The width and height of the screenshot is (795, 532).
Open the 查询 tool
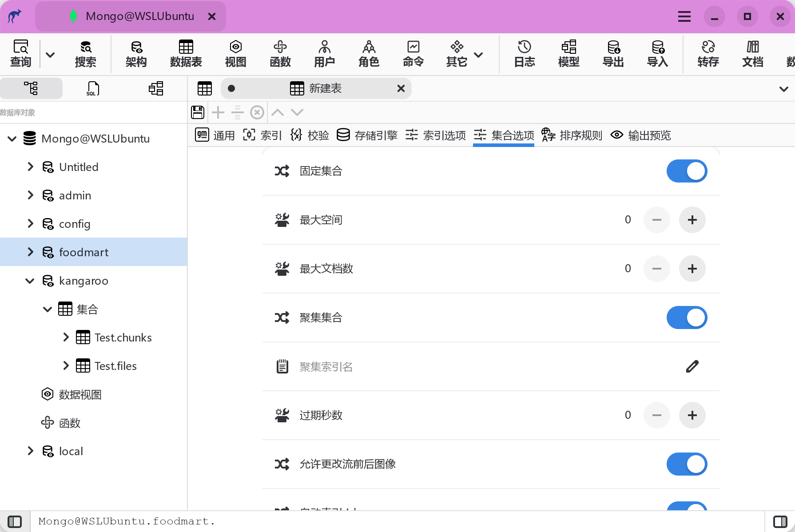20,53
